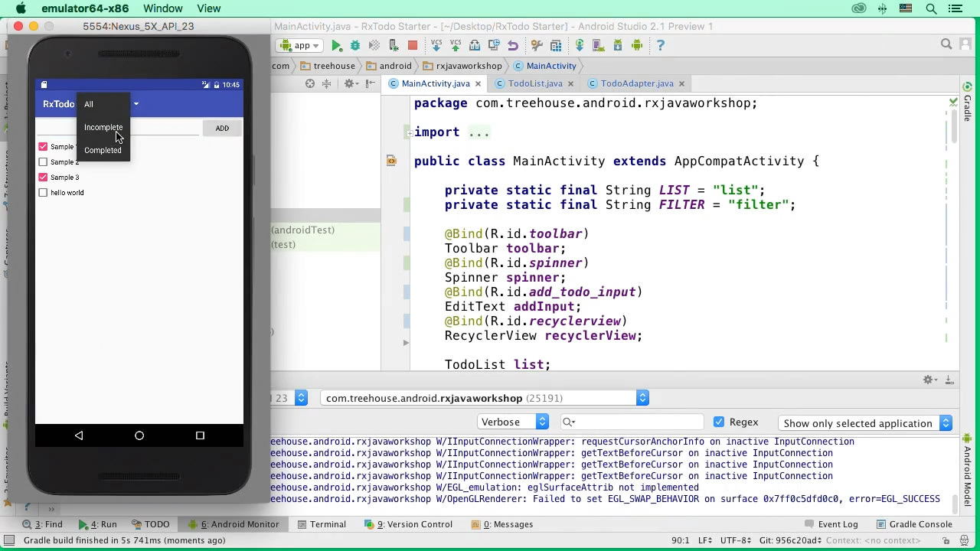The image size is (980, 551).
Task: Open settings wrench icon in toolbar
Action: (x=537, y=45)
